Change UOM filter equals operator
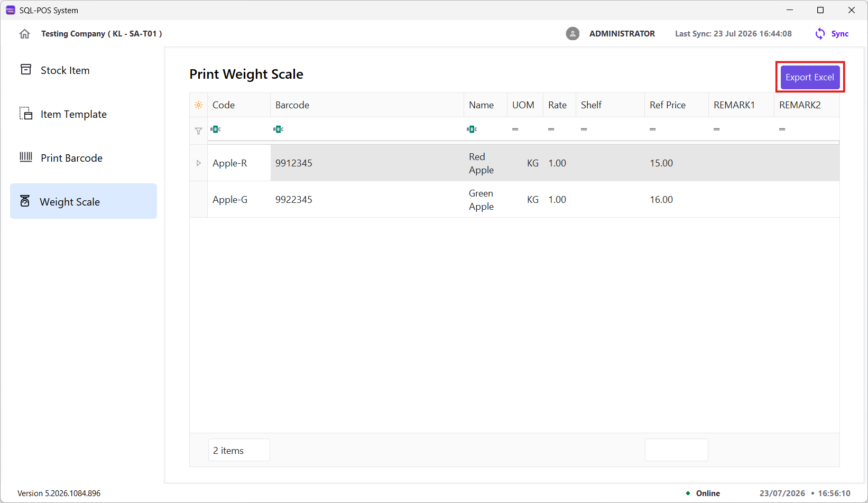 [x=515, y=129]
